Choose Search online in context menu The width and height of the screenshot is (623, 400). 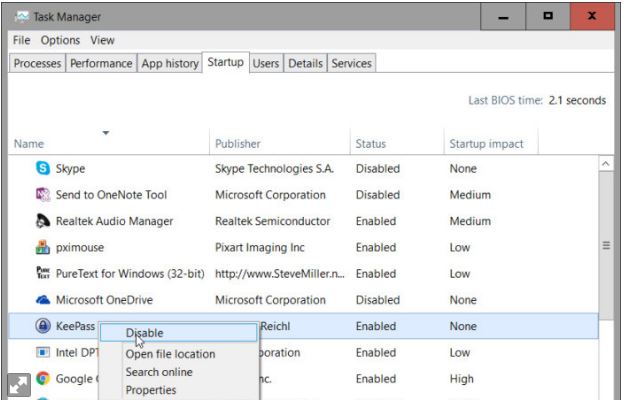(159, 372)
